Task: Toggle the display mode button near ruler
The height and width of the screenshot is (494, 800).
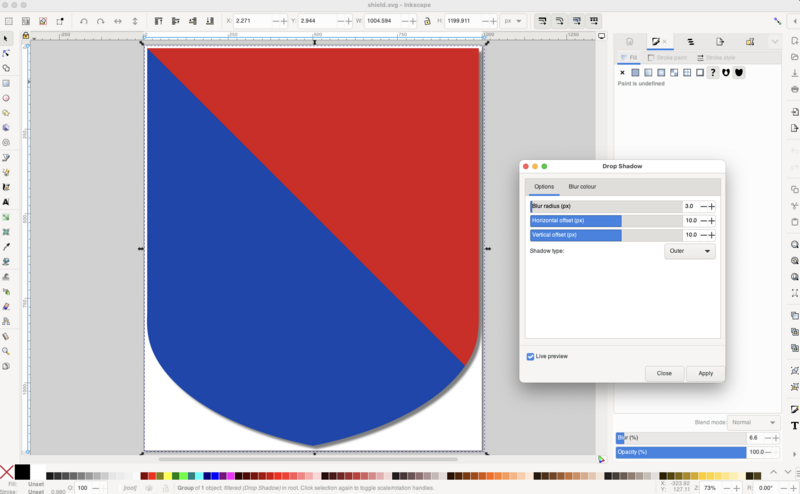Action: [x=602, y=36]
